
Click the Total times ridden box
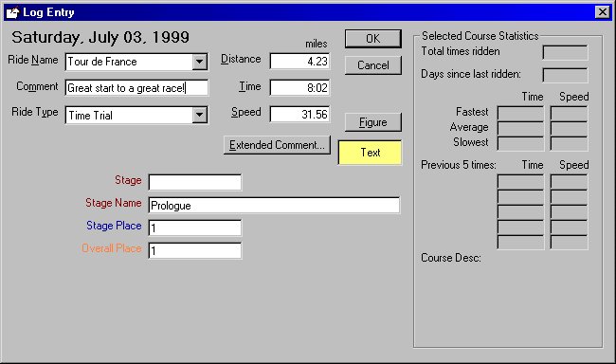pyautogui.click(x=565, y=52)
